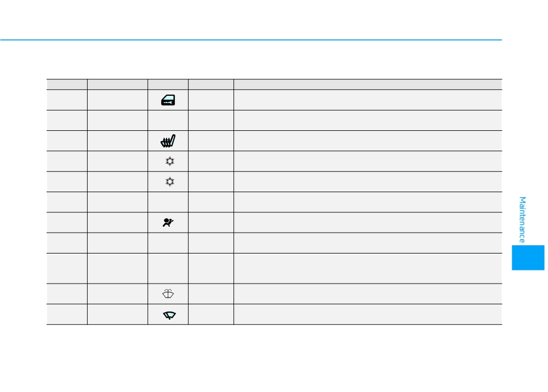
Task: Click the wide header cell above description column
Action: click(x=368, y=84)
